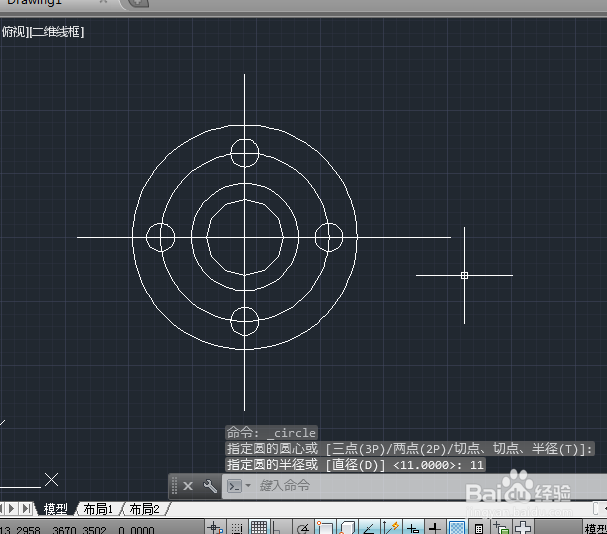Click the coordinates readout in status bar
This screenshot has width=607, height=534.
tap(77, 529)
